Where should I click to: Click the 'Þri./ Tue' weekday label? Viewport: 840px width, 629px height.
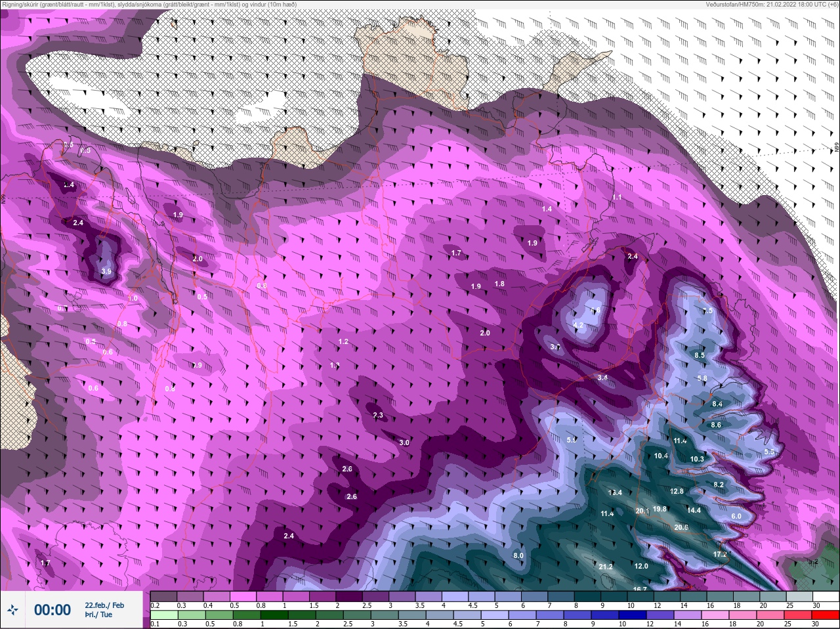coord(98,615)
